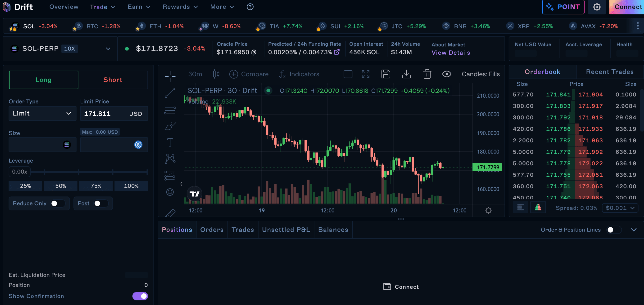The width and height of the screenshot is (644, 305).
Task: Open the Trade dropdown menu
Action: pyautogui.click(x=103, y=7)
